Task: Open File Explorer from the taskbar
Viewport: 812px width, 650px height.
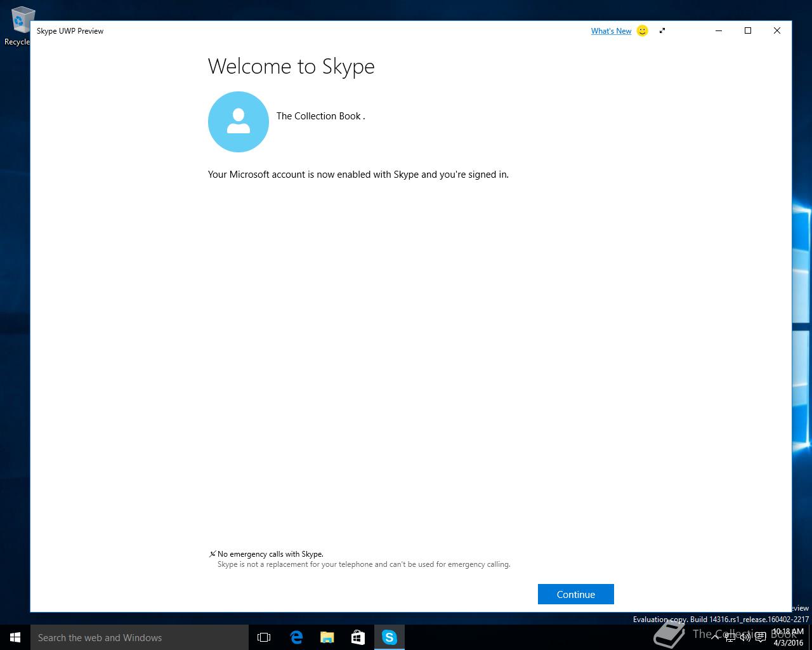Action: (327, 637)
